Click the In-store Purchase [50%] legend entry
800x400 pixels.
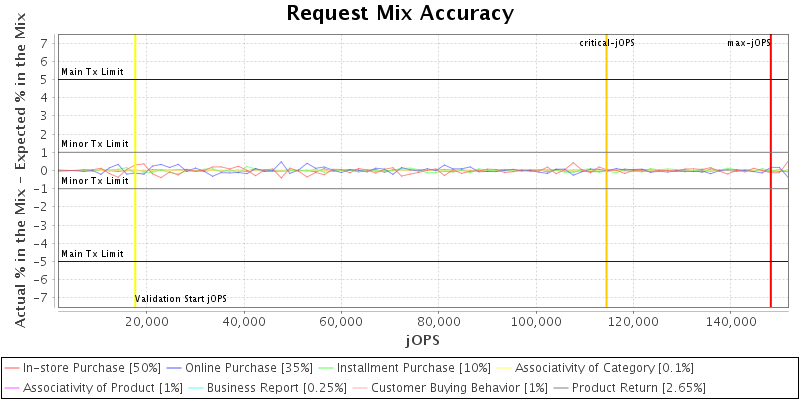[x=91, y=368]
